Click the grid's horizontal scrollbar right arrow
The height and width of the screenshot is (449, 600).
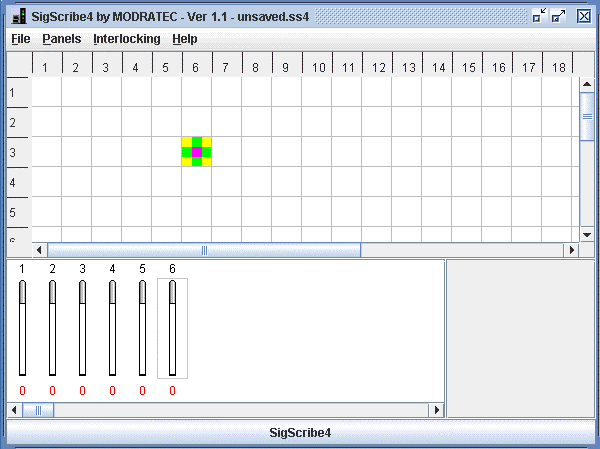coord(572,250)
